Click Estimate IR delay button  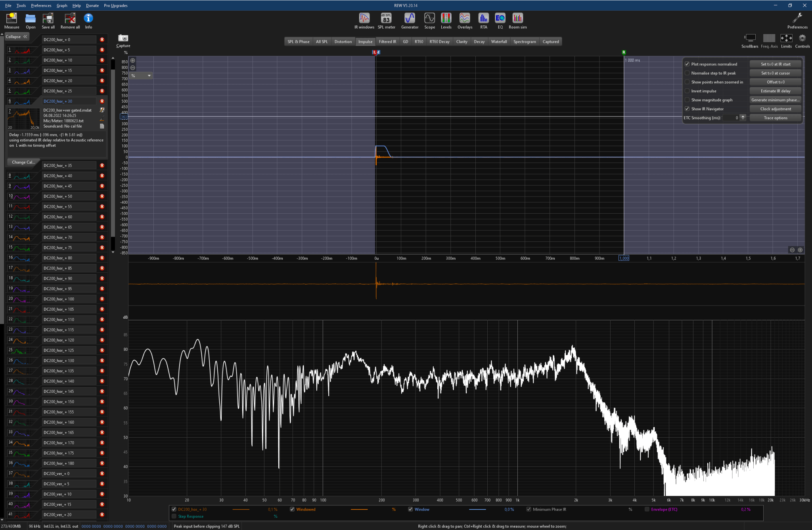(776, 91)
